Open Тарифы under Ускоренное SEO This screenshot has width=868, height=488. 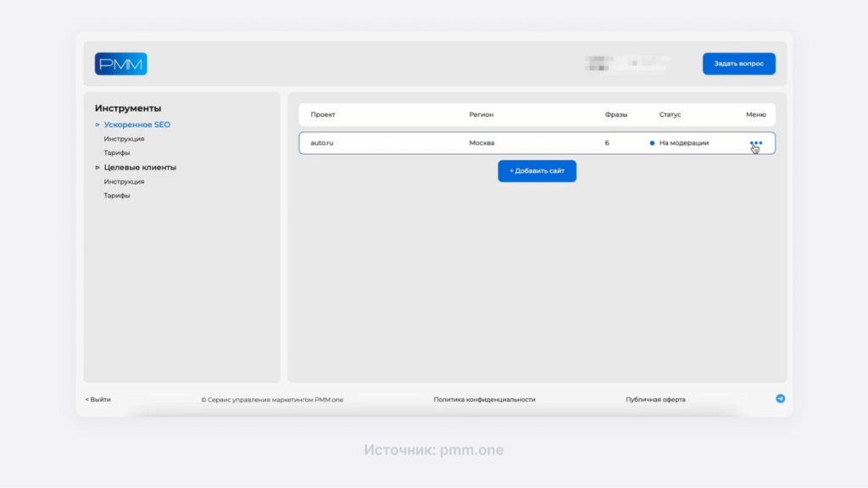pyautogui.click(x=117, y=152)
